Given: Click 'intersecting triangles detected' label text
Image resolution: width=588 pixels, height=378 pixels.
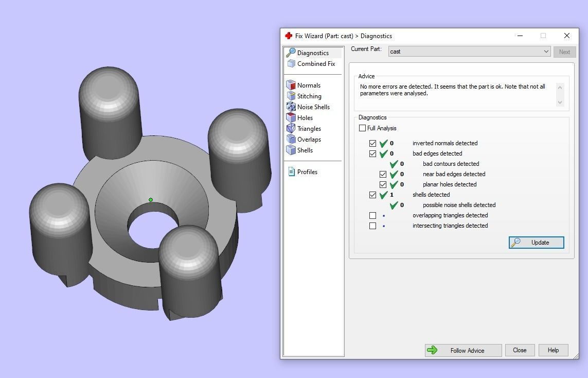Looking at the screenshot, I should click(x=450, y=226).
